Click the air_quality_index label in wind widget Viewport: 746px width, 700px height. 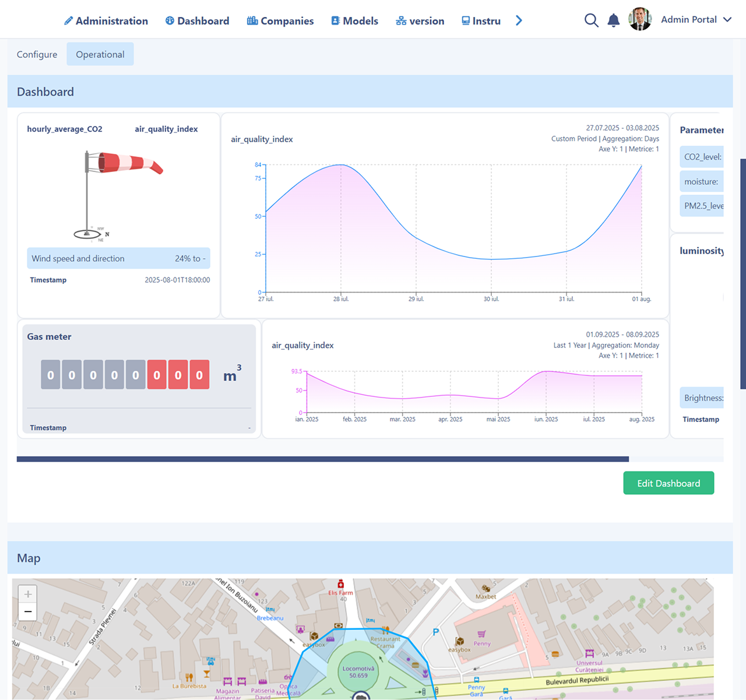click(x=166, y=129)
